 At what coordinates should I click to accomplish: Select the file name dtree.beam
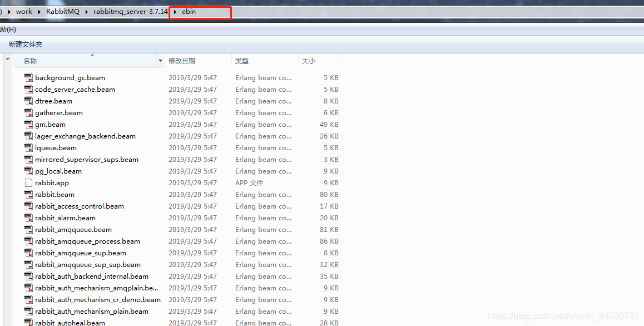point(54,101)
